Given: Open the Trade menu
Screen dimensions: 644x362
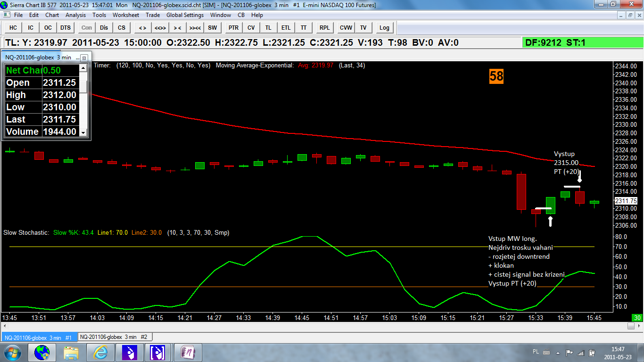Looking at the screenshot, I should 153,15.
